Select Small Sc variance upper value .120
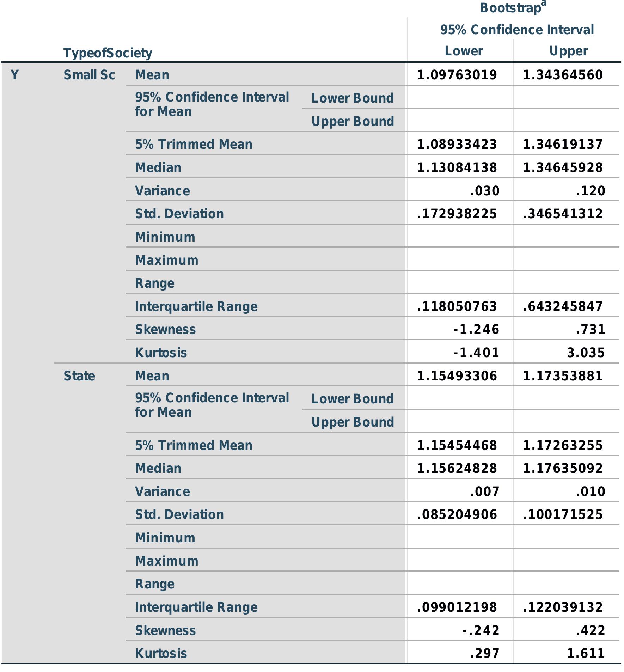The image size is (624, 672). coord(590,191)
